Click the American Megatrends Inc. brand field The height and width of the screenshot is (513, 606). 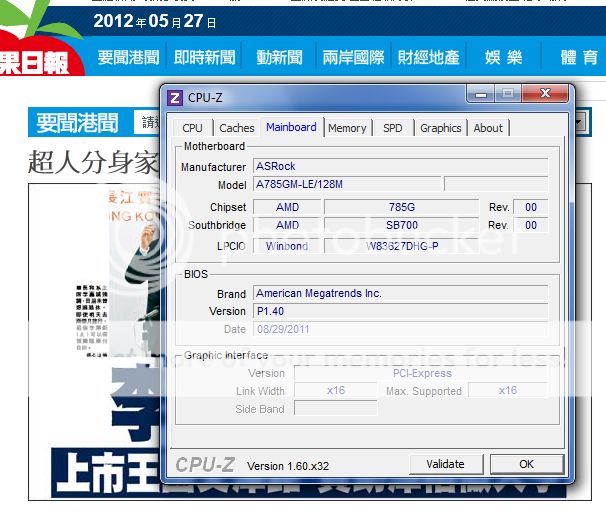point(400,293)
